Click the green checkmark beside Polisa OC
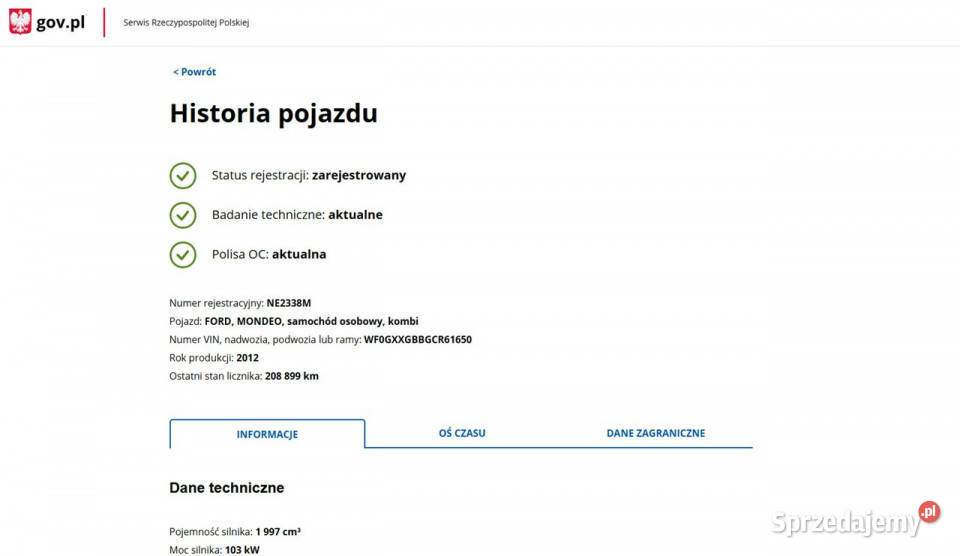This screenshot has height=556, width=960. tap(182, 255)
